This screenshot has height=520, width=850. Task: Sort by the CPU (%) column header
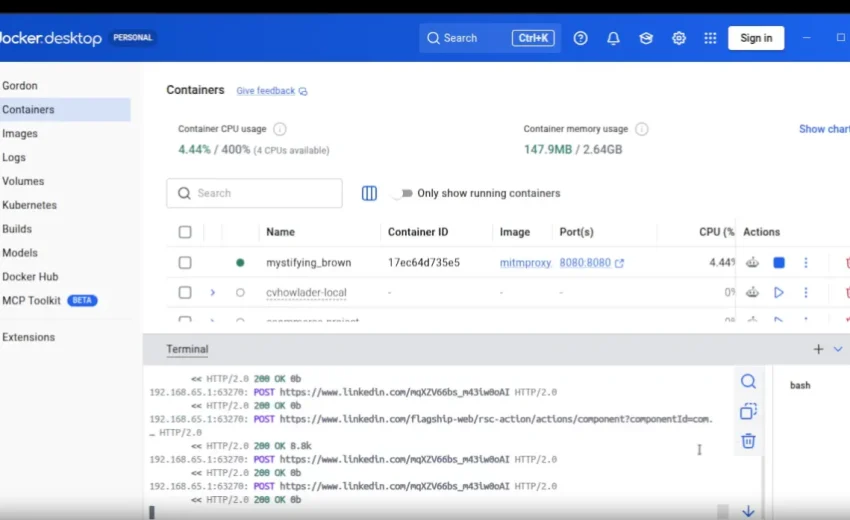point(716,232)
